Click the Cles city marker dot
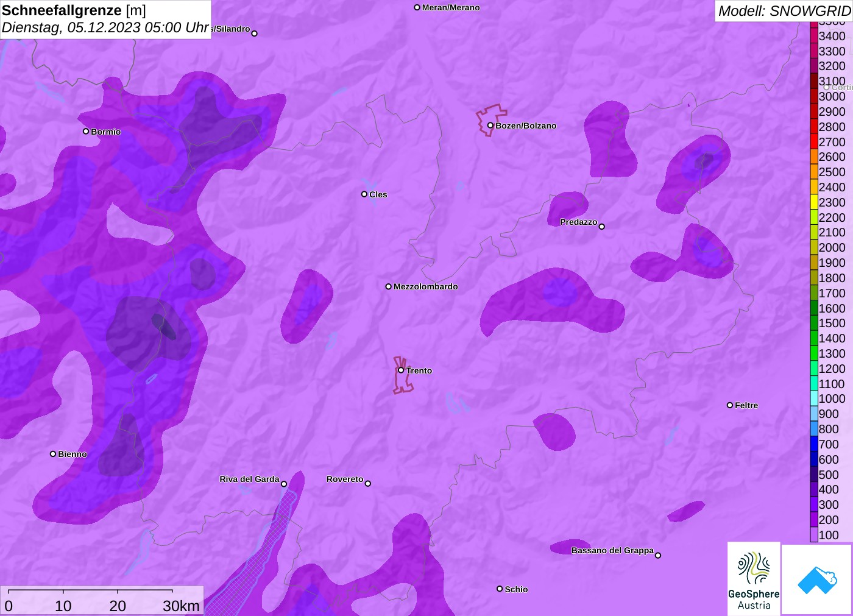This screenshot has width=853, height=616. tap(364, 194)
